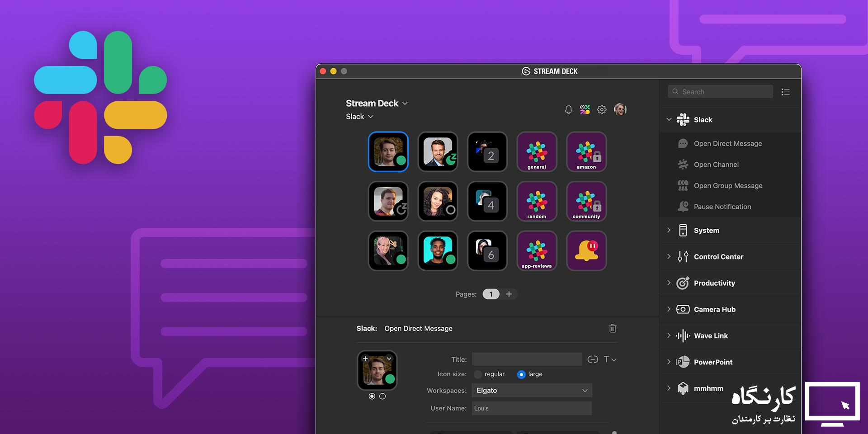The height and width of the screenshot is (434, 868).
Task: Add image with plus on key preview
Action: 365,359
